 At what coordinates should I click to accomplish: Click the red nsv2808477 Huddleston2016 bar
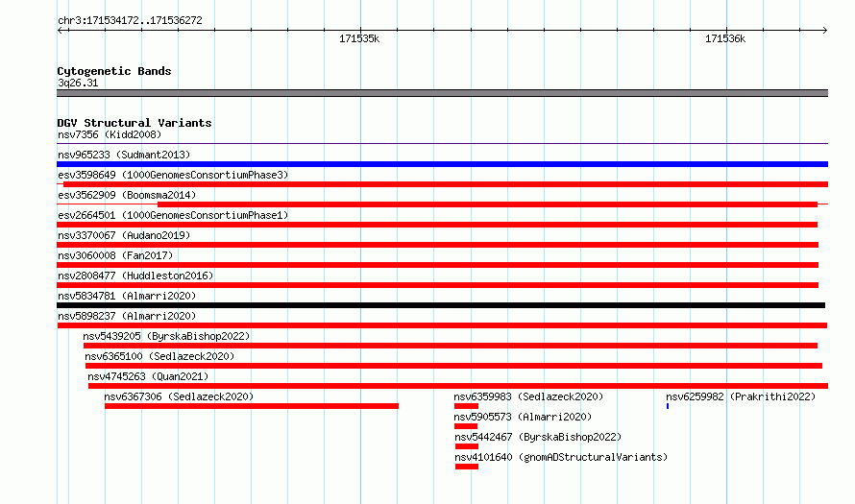tap(437, 285)
